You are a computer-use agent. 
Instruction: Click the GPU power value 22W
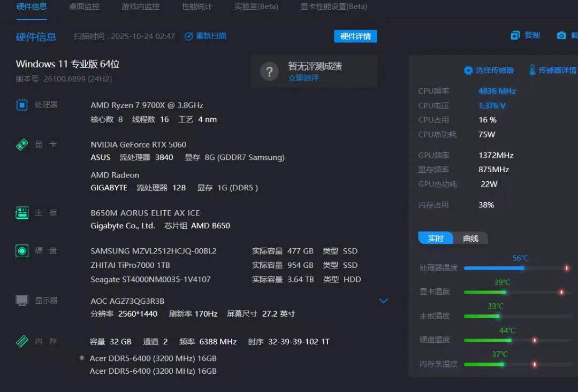(489, 184)
